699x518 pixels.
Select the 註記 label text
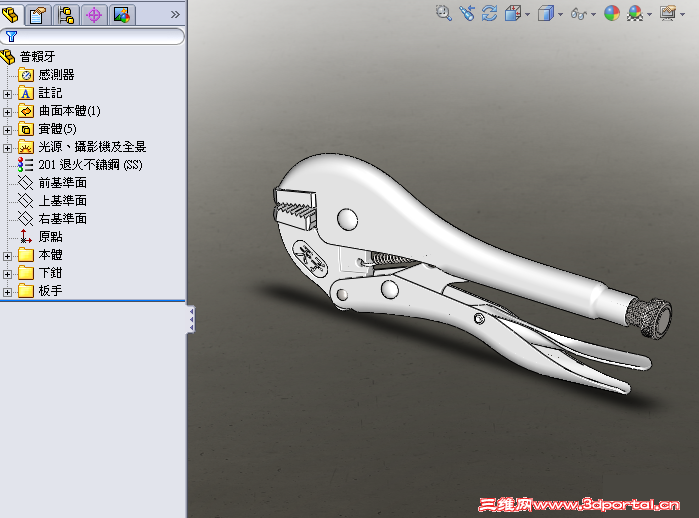[x=50, y=93]
